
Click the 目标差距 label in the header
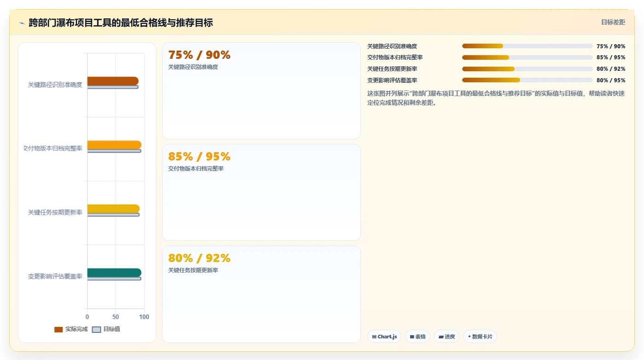click(x=613, y=22)
